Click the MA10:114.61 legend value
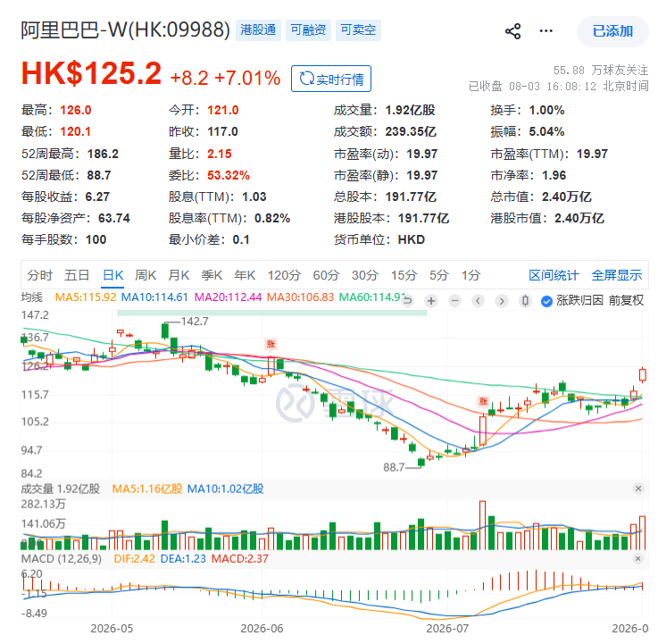Image resolution: width=658 pixels, height=644 pixels. (x=154, y=297)
